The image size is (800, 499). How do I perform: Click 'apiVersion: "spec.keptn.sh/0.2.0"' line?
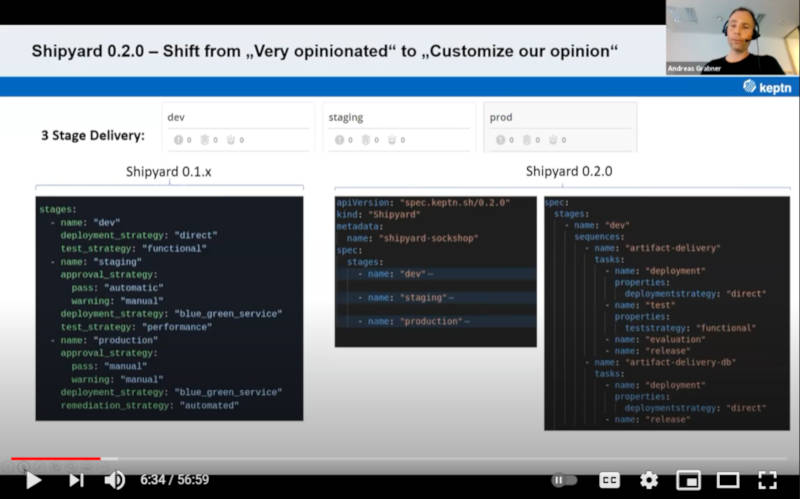point(423,203)
